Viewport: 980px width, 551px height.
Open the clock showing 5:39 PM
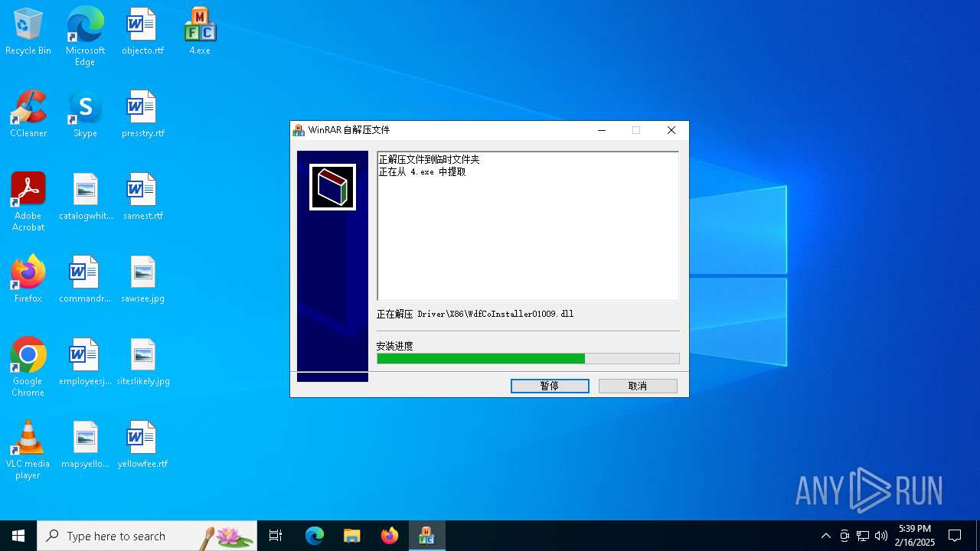915,536
